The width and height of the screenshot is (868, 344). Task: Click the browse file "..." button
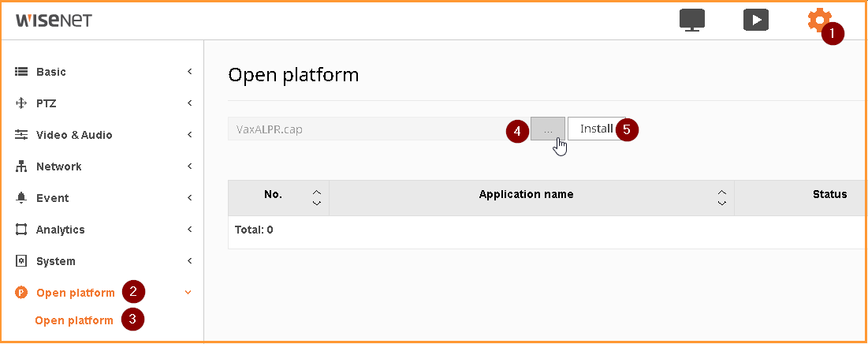[548, 129]
